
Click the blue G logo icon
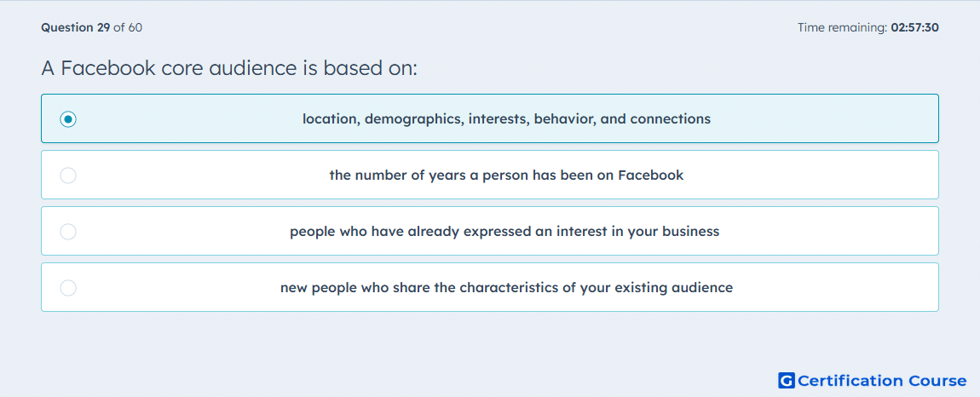[787, 380]
